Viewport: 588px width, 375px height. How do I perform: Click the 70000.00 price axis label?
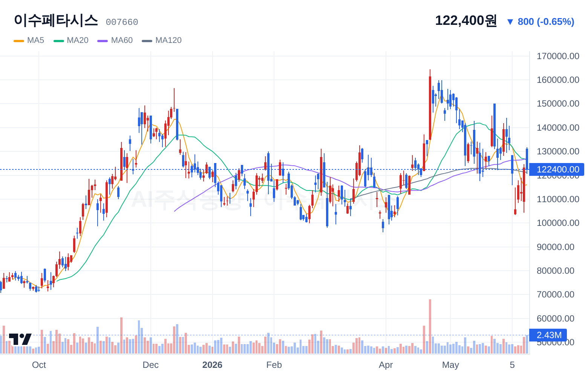click(556, 294)
